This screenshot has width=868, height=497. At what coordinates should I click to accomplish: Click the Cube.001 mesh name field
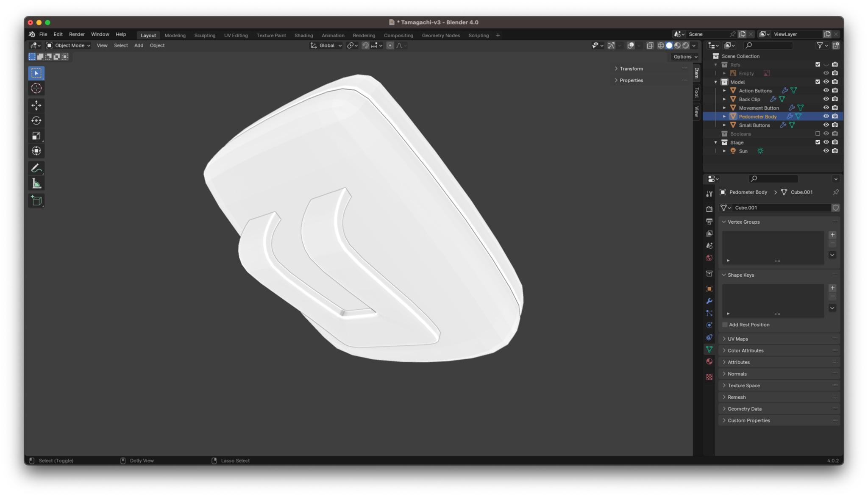click(780, 208)
